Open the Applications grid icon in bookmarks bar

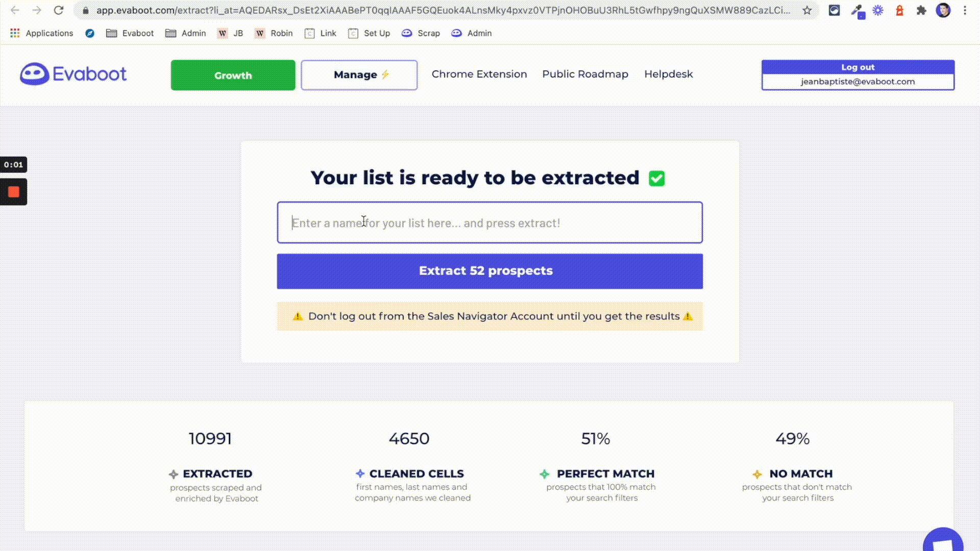[x=15, y=33]
